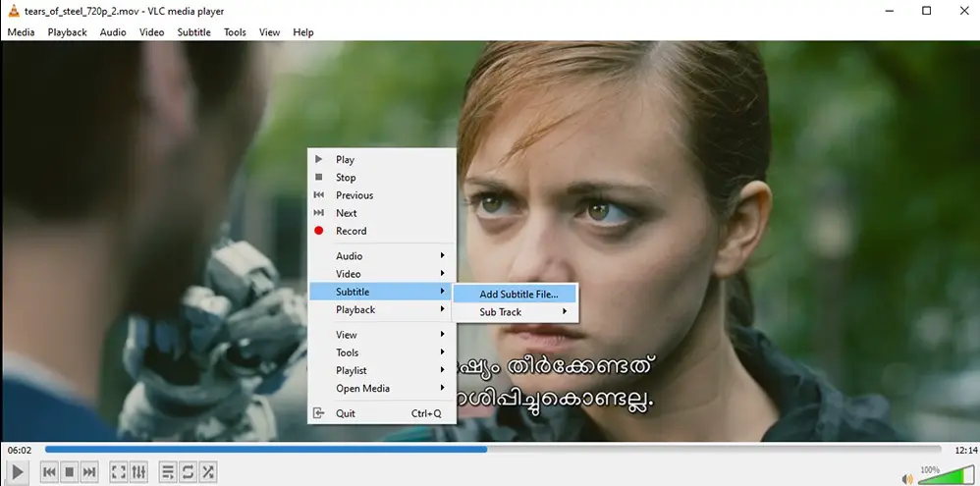
Task: Select Add Subtitle File from the submenu
Action: tap(517, 294)
